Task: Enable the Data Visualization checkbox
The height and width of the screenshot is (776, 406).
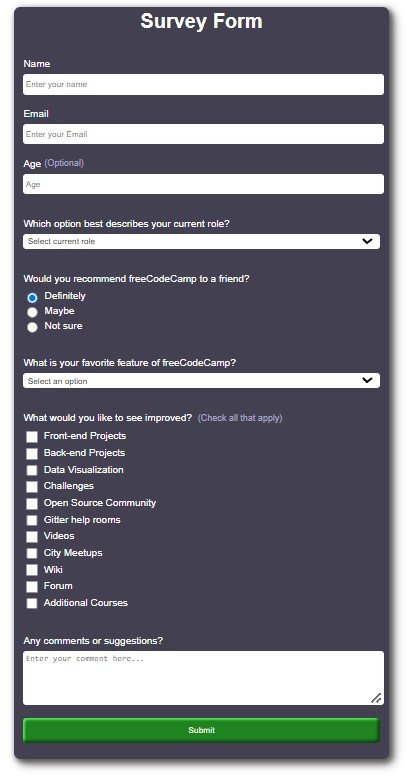Action: [x=32, y=470]
